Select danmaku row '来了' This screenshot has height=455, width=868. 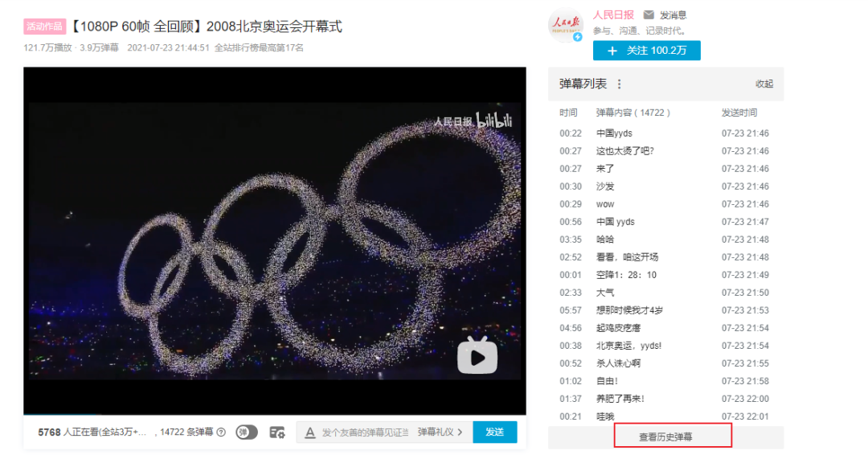[x=666, y=169]
